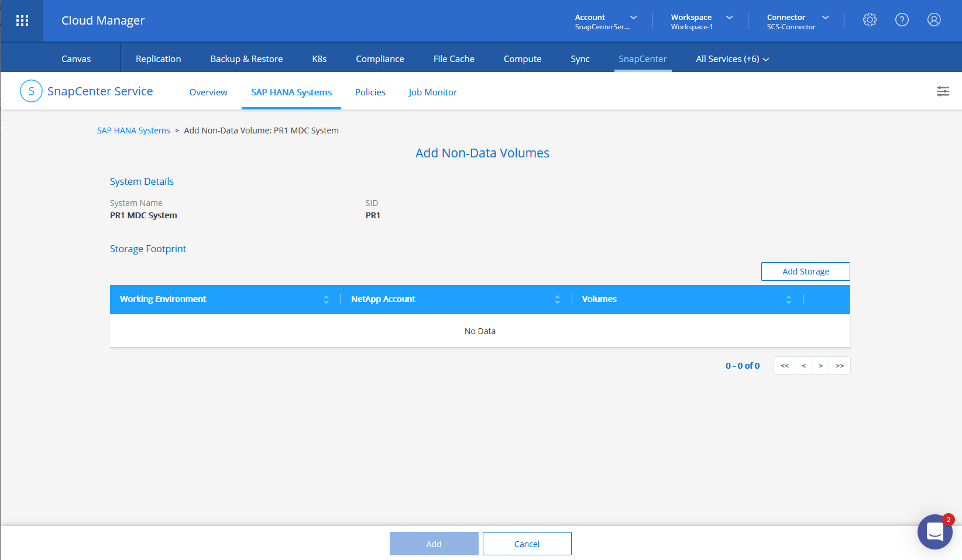Open the Backup & Restore tab

(246, 59)
